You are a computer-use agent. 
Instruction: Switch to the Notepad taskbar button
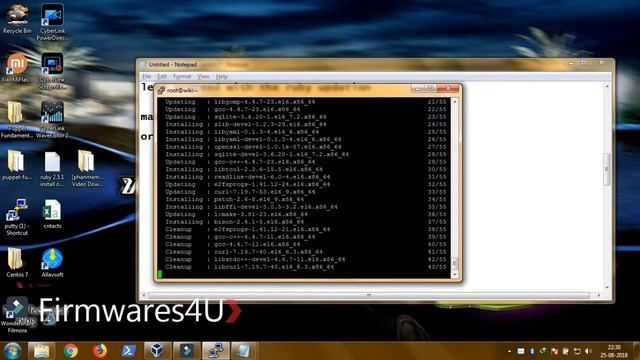(244, 351)
